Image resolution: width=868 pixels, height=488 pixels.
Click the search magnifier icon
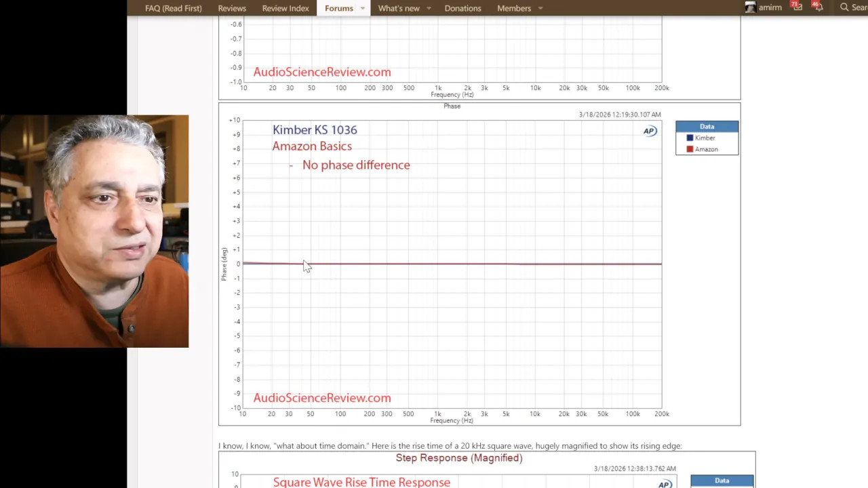pyautogui.click(x=844, y=7)
